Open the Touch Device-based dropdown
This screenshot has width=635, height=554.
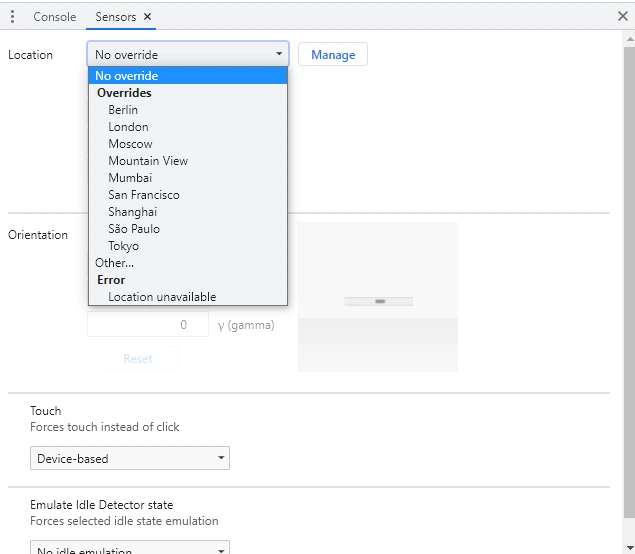point(129,459)
